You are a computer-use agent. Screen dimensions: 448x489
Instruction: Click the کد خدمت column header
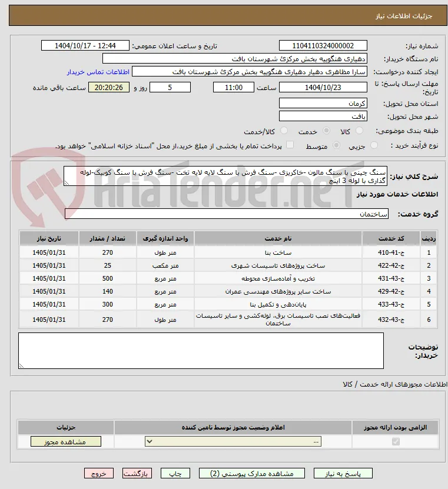pos(391,238)
